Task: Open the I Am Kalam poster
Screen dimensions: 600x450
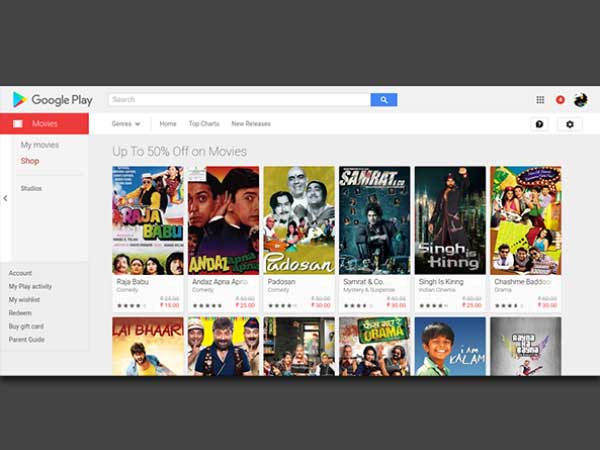Action: point(450,346)
